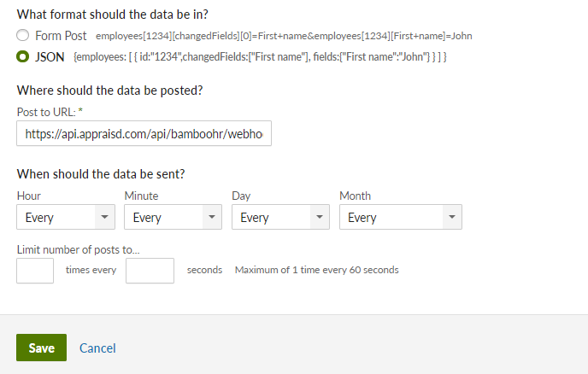Click the "Every" value in Hour combo box
Image resolution: width=588 pixels, height=374 pixels.
pos(39,218)
